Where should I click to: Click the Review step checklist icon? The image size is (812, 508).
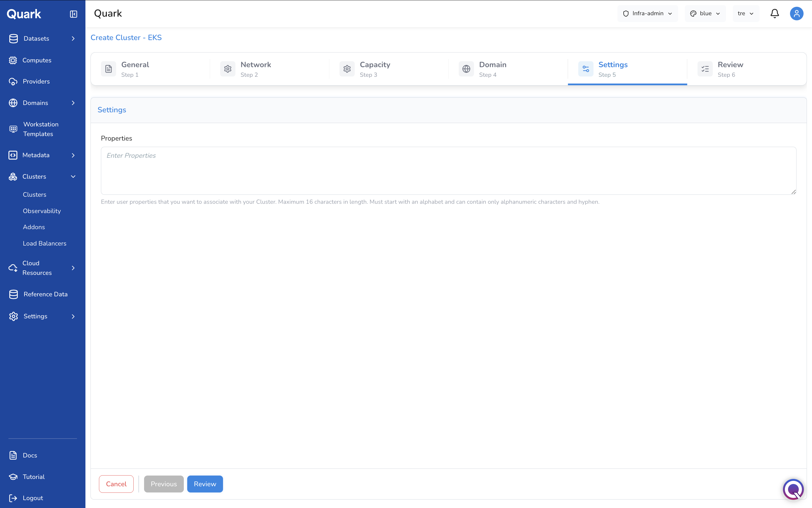coord(705,69)
